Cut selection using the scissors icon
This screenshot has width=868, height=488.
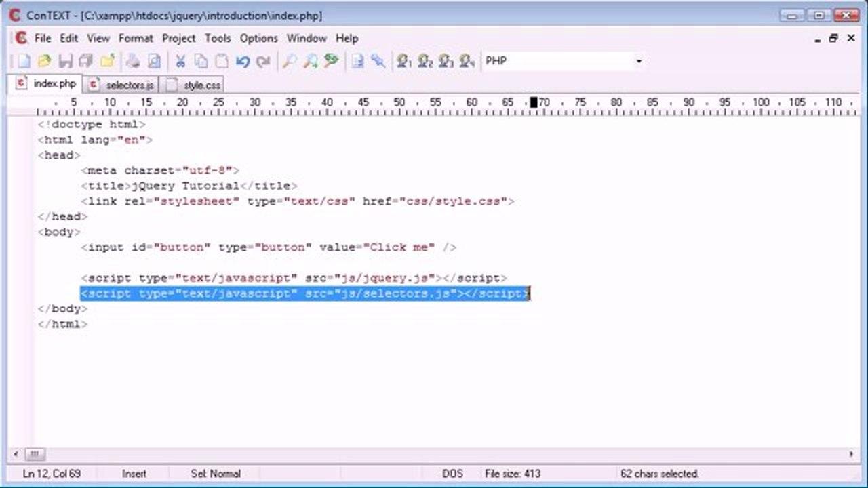[x=180, y=61]
